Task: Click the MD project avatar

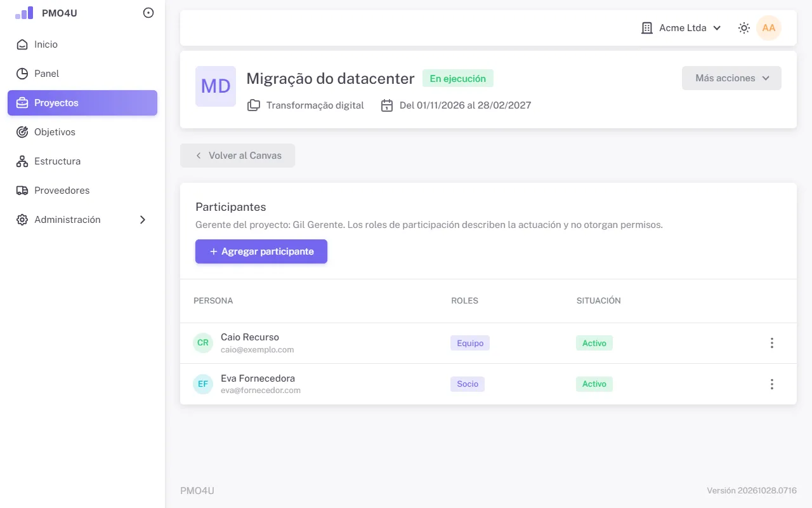Action: pos(216,86)
